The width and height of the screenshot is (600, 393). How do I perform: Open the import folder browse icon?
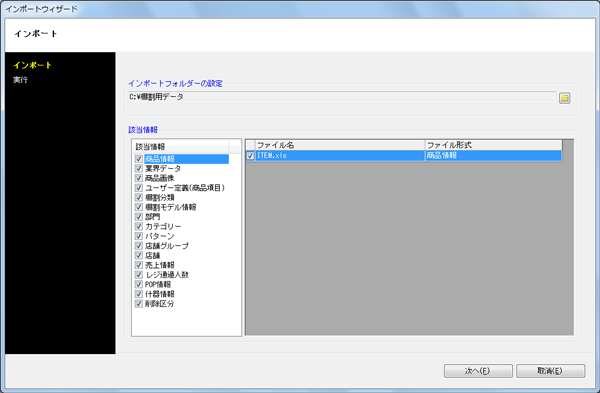tap(564, 98)
